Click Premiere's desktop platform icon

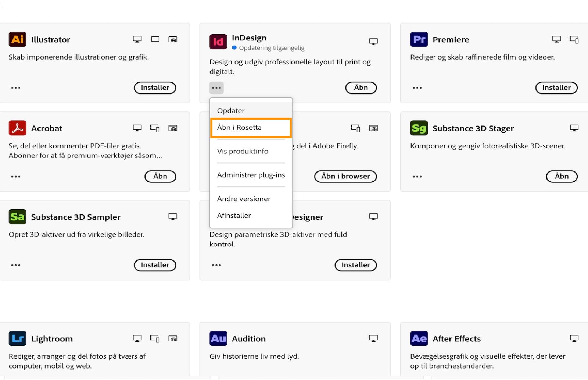tap(556, 39)
